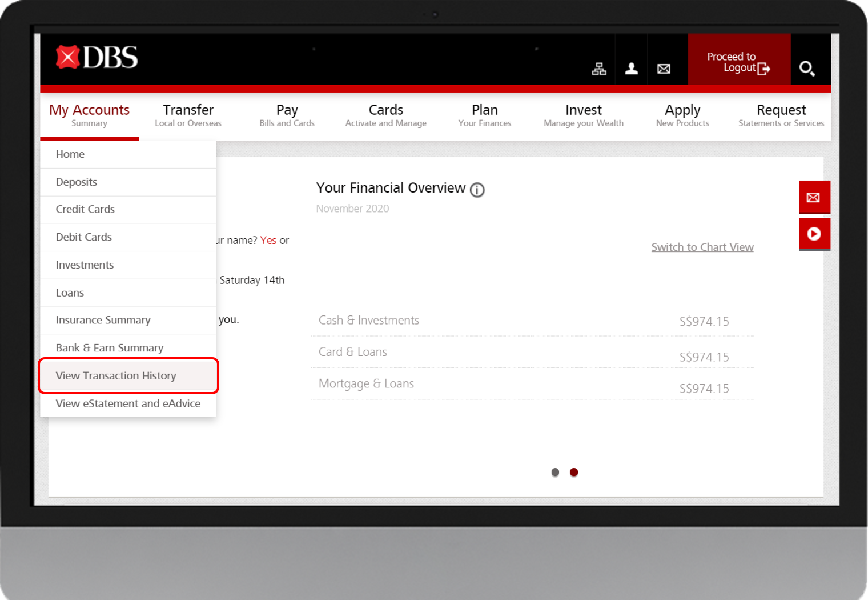The width and height of the screenshot is (868, 600).
Task: Choose View Transaction History from the menu
Action: [116, 375]
